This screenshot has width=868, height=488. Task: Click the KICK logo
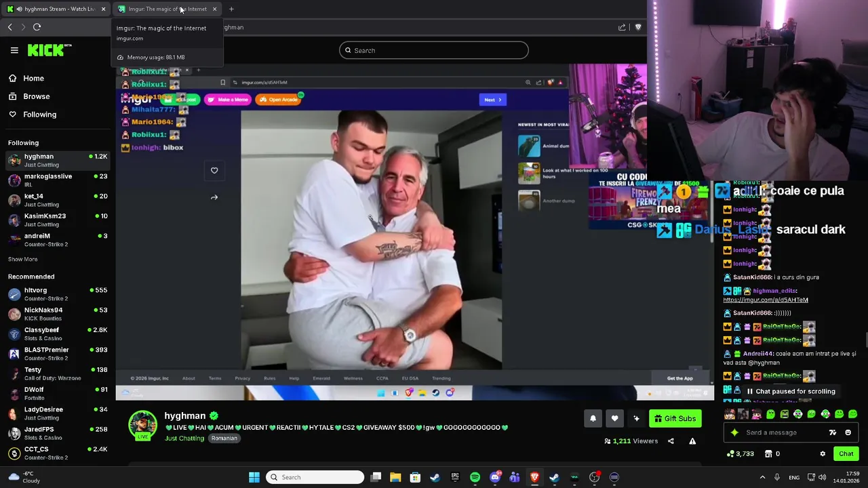point(50,50)
